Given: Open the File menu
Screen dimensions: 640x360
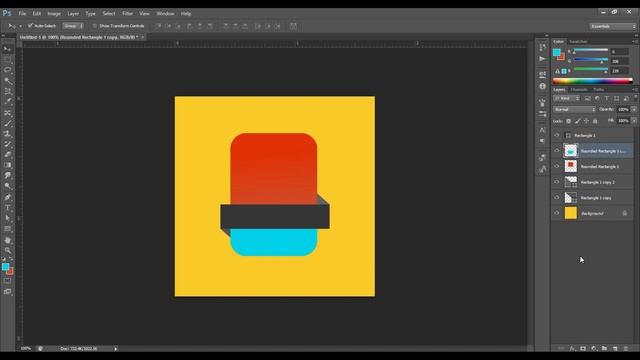Looking at the screenshot, I should tap(22, 13).
